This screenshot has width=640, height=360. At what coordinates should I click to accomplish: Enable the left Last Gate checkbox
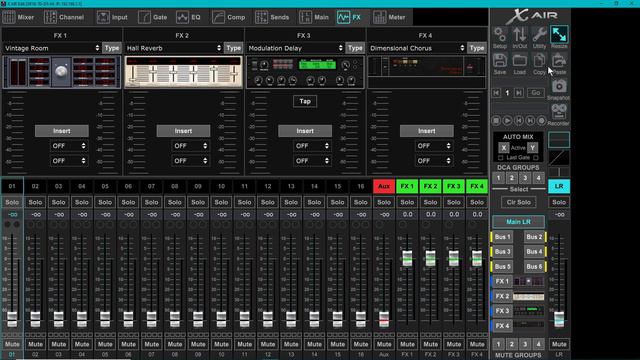coord(500,158)
